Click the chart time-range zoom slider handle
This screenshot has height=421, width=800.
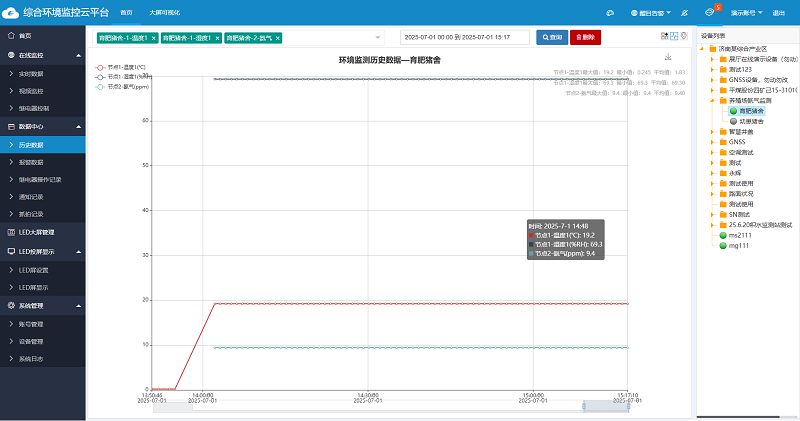(605, 406)
